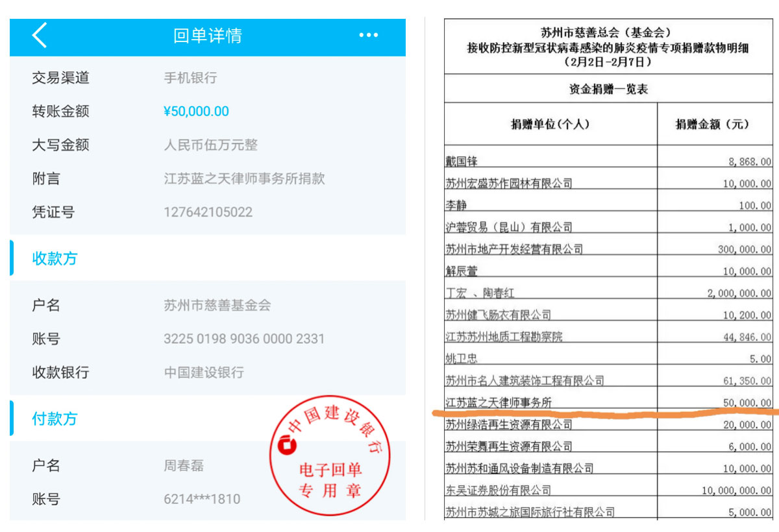
Task: Click donor row 丁宏、陶春红
Action: (480, 293)
